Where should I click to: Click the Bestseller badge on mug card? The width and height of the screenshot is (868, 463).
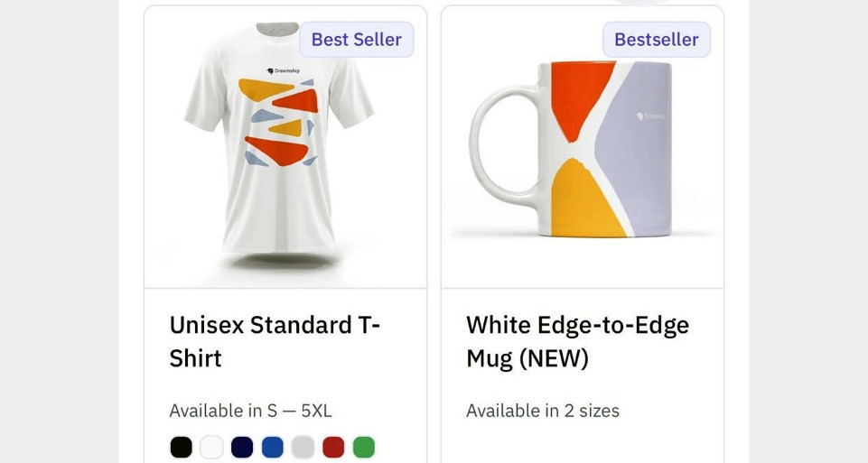(657, 40)
